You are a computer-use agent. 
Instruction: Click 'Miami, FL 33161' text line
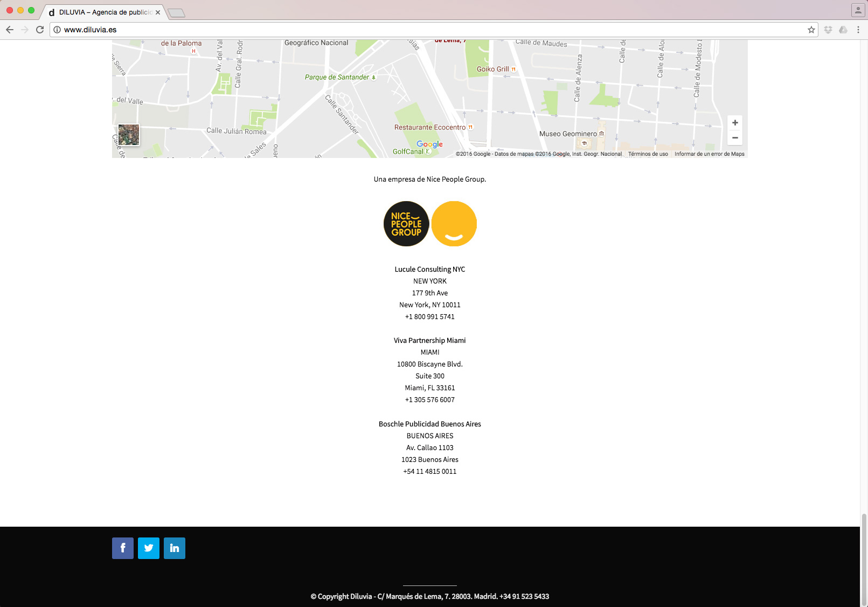click(x=430, y=388)
